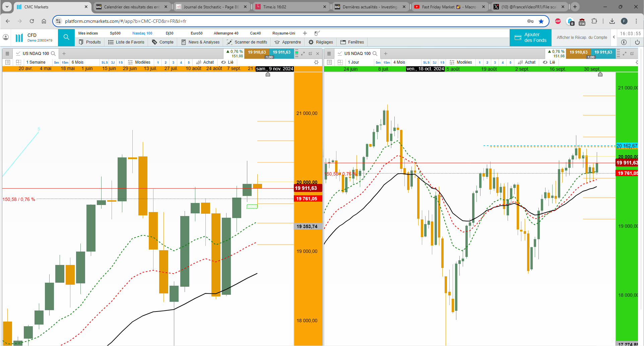Image resolution: width=644 pixels, height=346 pixels.
Task: Expand Modèles menu on left chart
Action: pos(139,62)
